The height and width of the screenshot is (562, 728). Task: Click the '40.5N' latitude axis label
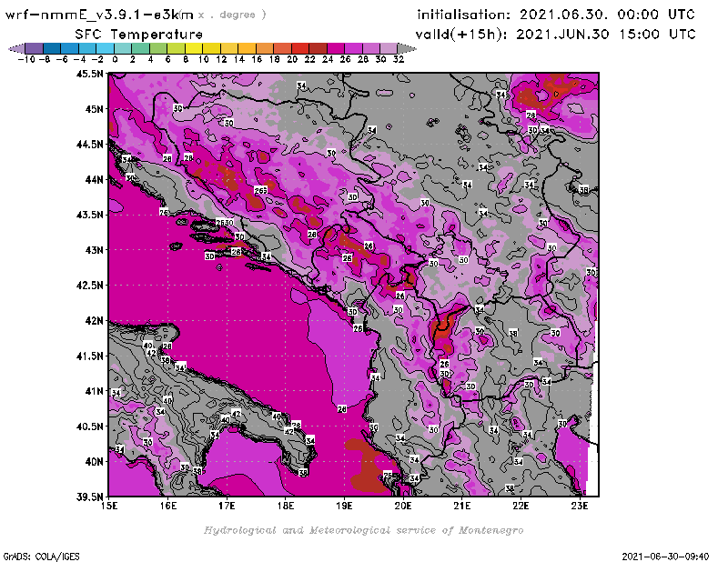coord(89,427)
